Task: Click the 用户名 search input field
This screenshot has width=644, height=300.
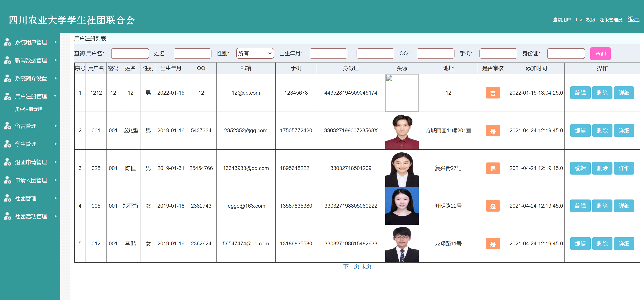Action: coord(130,53)
